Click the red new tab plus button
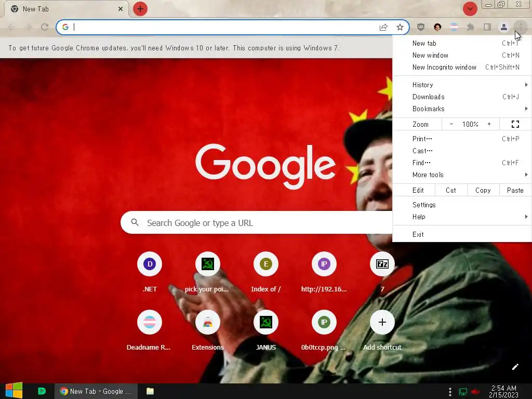The width and height of the screenshot is (532, 399). 140,9
